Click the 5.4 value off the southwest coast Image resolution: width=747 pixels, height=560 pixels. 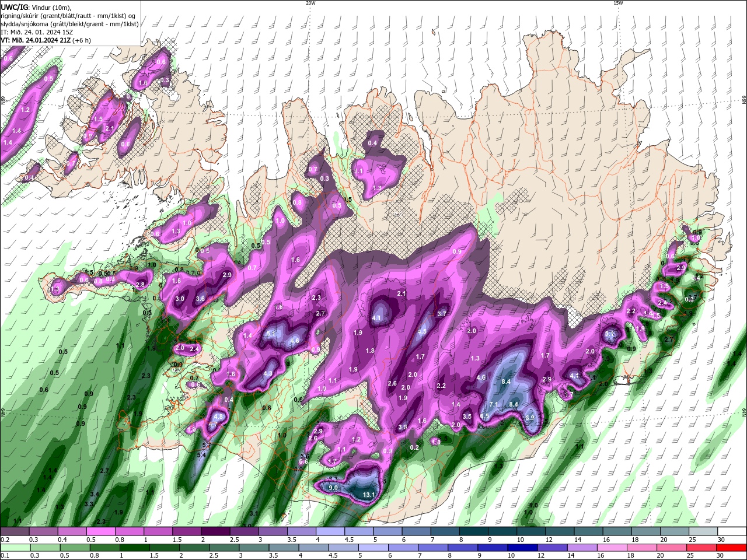203,454
